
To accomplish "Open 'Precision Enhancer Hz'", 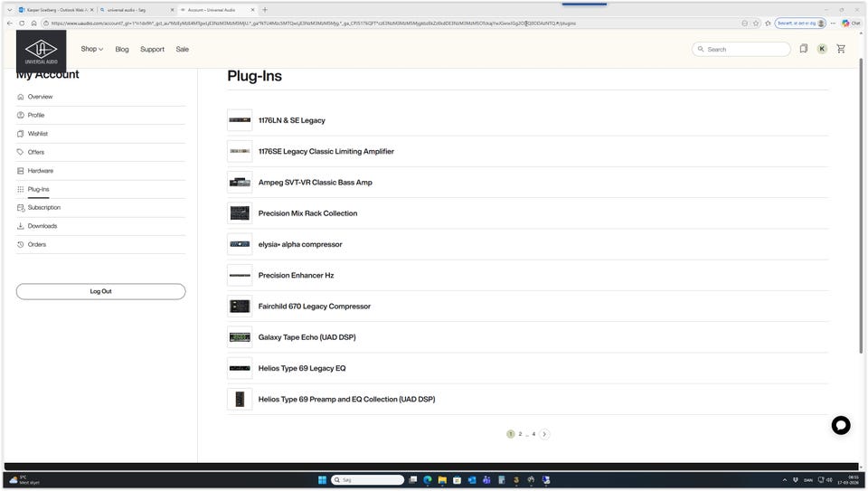I will pyautogui.click(x=297, y=275).
